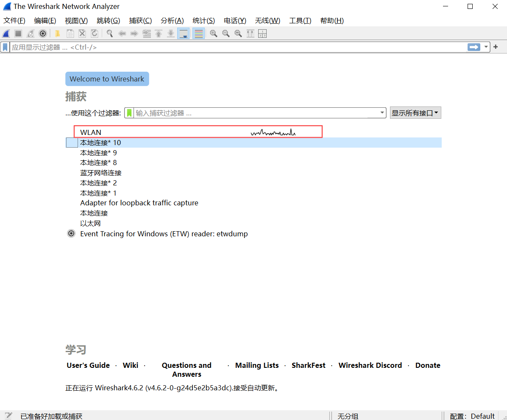This screenshot has width=507, height=420.
Task: Select Event Tracing for Windows etwdump row
Action: coord(253,234)
